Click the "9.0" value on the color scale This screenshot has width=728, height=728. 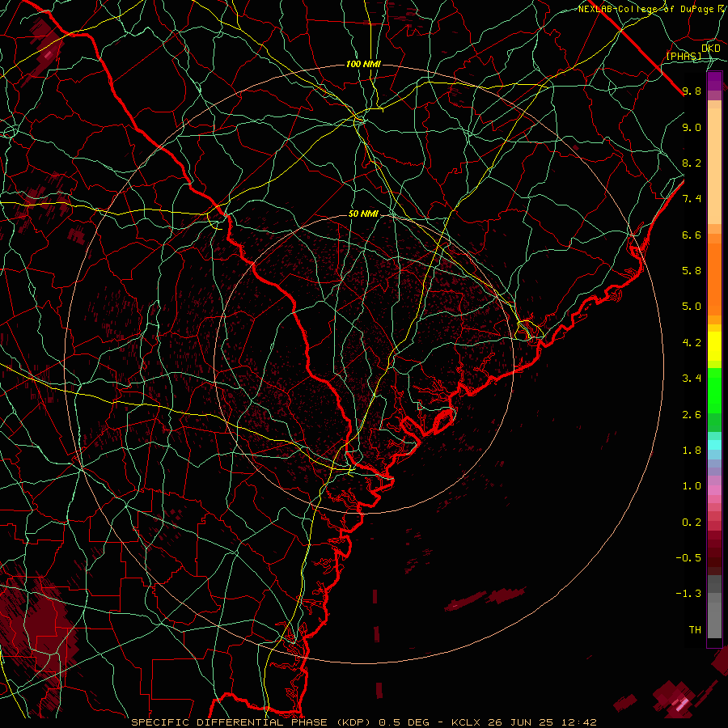point(692,127)
